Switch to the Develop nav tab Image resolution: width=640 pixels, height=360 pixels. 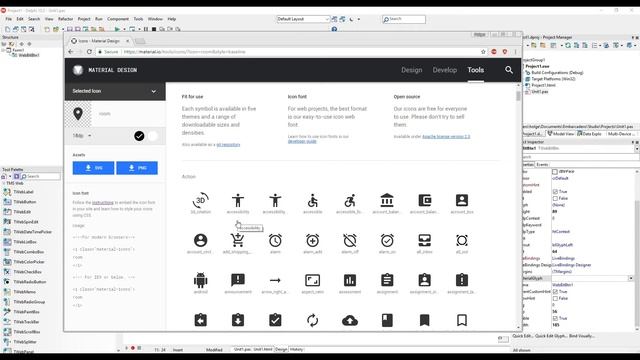tap(444, 70)
